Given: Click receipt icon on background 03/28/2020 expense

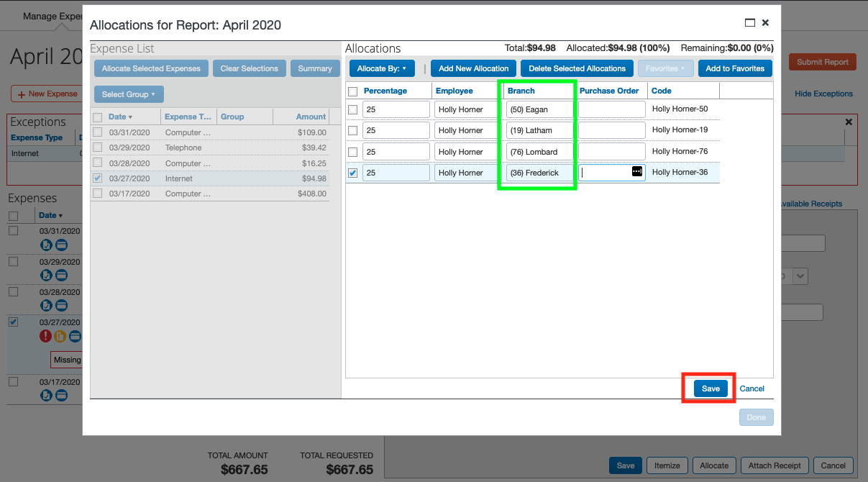Looking at the screenshot, I should point(46,306).
